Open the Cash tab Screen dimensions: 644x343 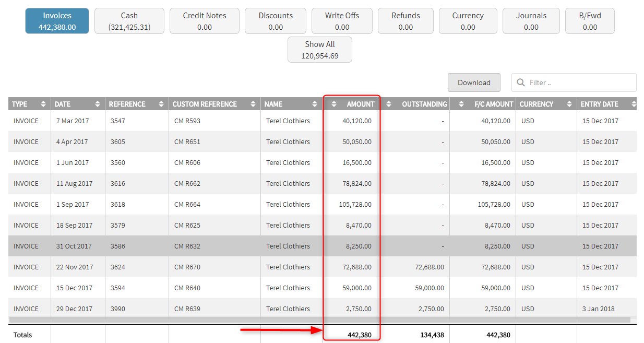click(x=129, y=21)
